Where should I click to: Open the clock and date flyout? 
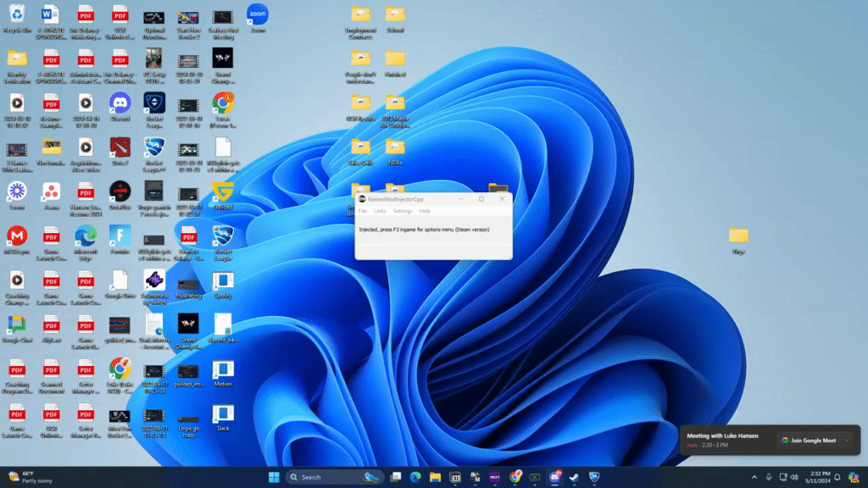click(818, 477)
